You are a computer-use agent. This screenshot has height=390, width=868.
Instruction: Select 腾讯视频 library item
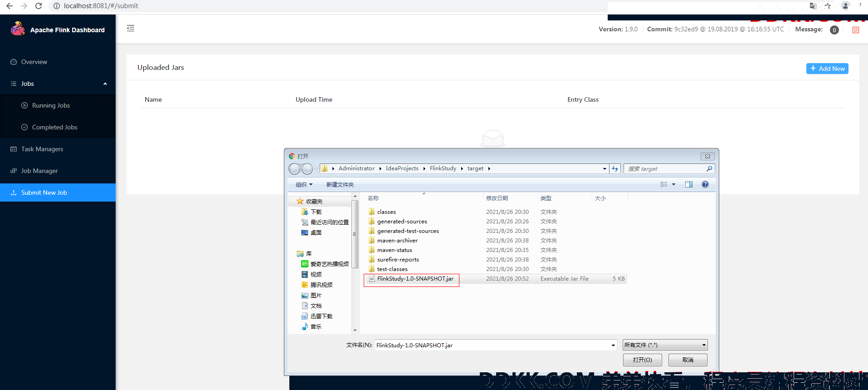pos(321,285)
